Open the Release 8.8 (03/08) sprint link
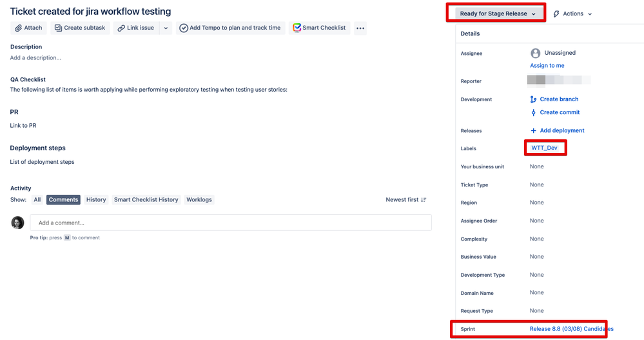Screen dimensions: 644x340 [x=571, y=329]
